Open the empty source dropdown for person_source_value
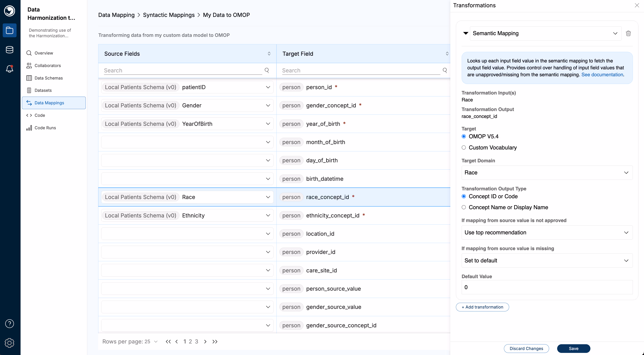 click(x=187, y=289)
